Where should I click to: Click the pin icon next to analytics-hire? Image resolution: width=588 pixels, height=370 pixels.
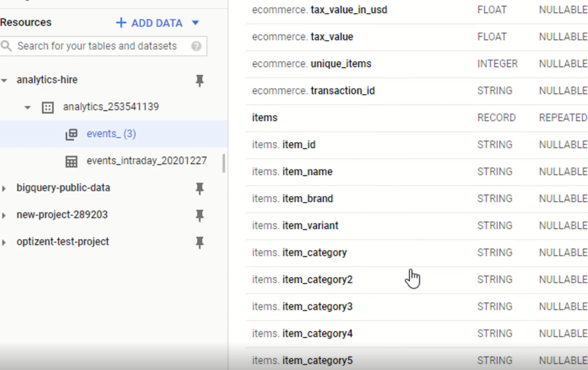click(199, 81)
